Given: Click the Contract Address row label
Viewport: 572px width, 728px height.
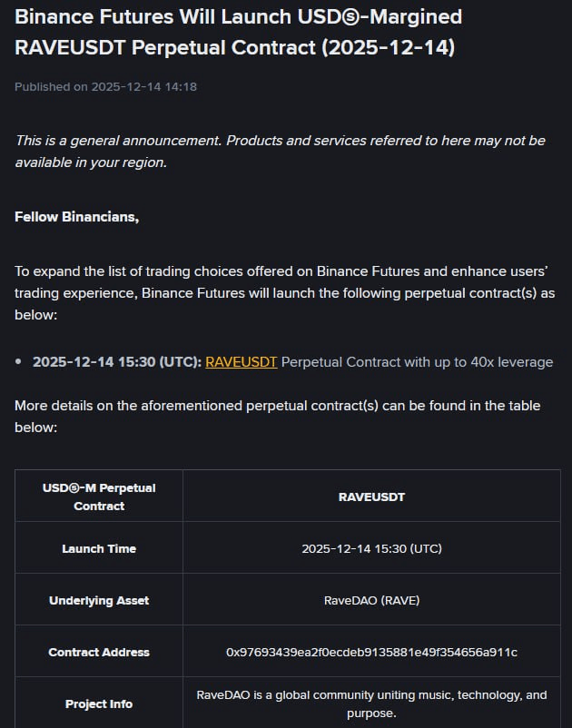Looking at the screenshot, I should click(x=99, y=652).
